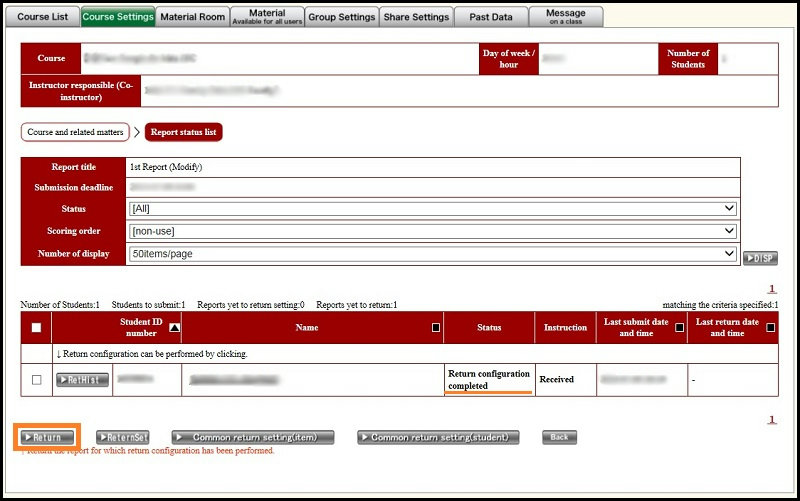Click the sort box in Name column header

coord(435,327)
